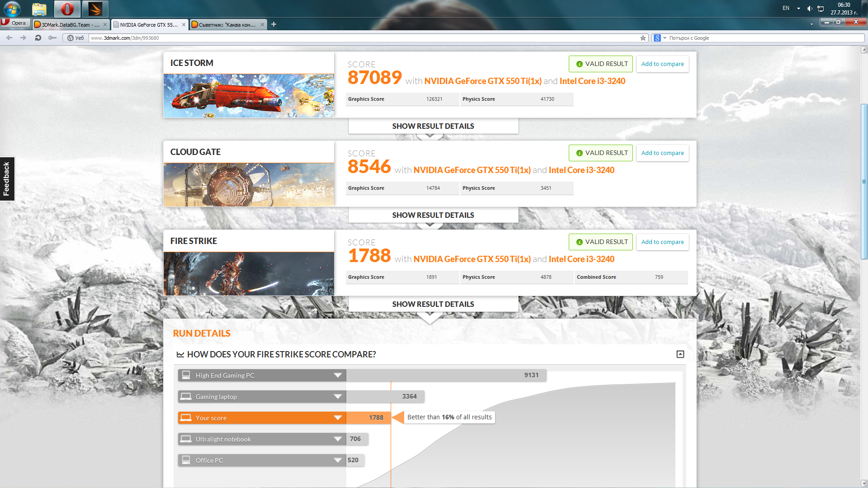Image resolution: width=868 pixels, height=488 pixels.
Task: Open the volume speaker tray icon
Action: pos(810,9)
